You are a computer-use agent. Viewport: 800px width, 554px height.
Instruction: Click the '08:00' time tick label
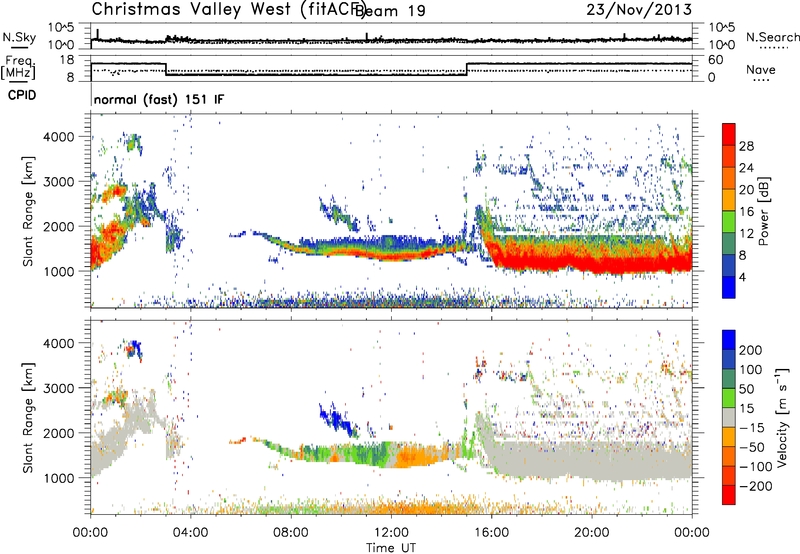[x=291, y=533]
